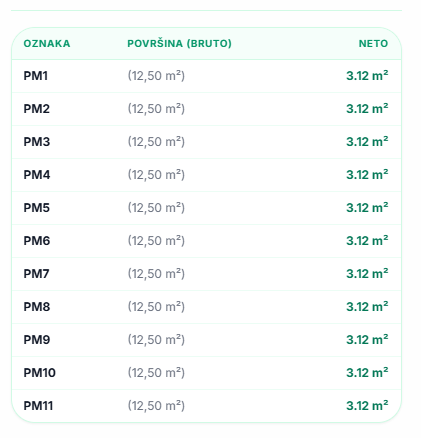Select the PM2 row label
Screen dimensions: 421x438
click(x=37, y=109)
